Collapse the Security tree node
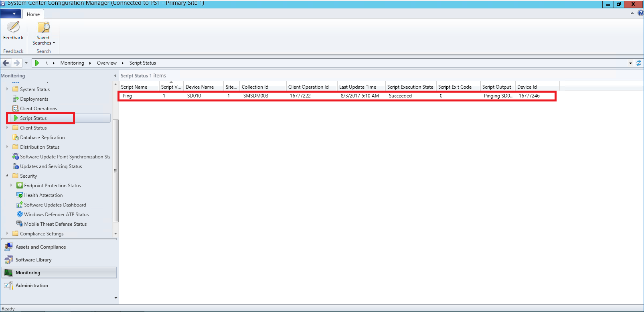The width and height of the screenshot is (644, 312). pos(7,176)
